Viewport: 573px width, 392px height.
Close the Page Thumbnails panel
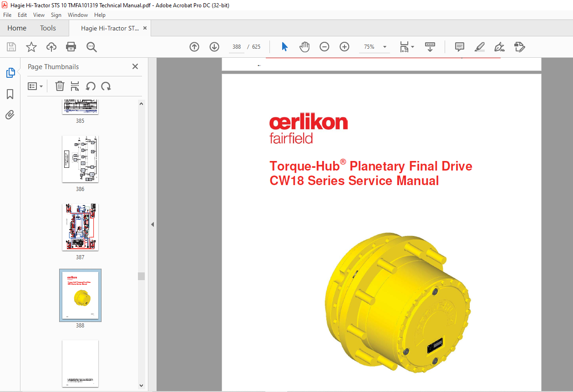pos(135,66)
